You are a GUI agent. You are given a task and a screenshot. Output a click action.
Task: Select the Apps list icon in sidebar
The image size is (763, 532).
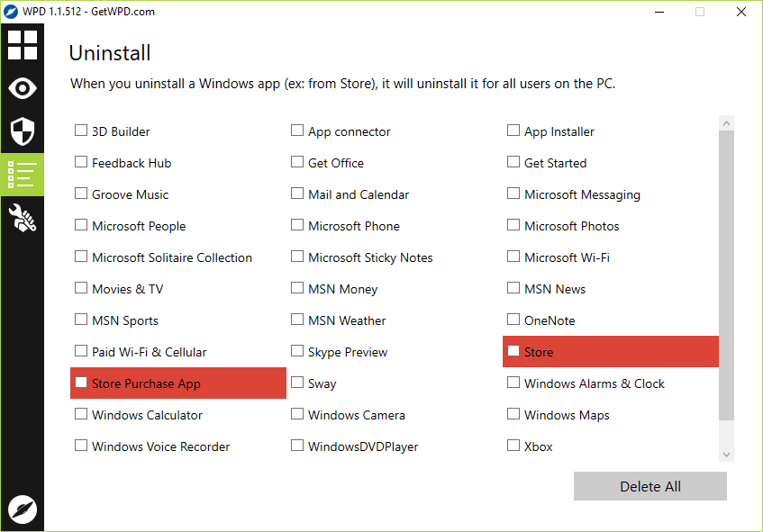[x=23, y=174]
